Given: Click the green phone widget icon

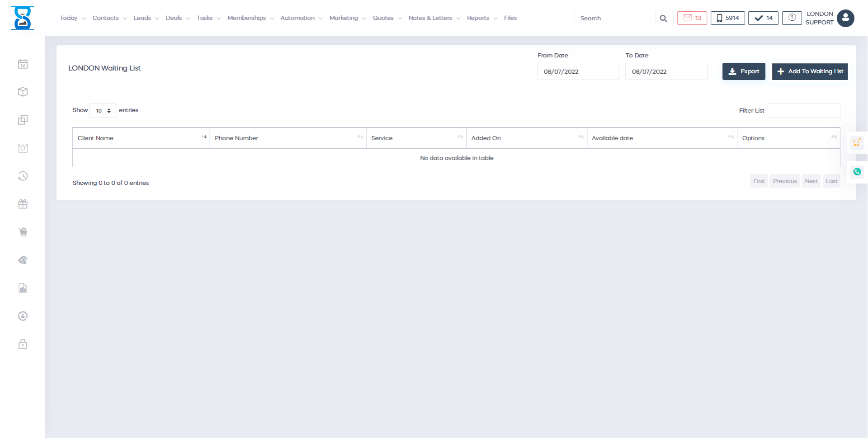Looking at the screenshot, I should point(857,172).
